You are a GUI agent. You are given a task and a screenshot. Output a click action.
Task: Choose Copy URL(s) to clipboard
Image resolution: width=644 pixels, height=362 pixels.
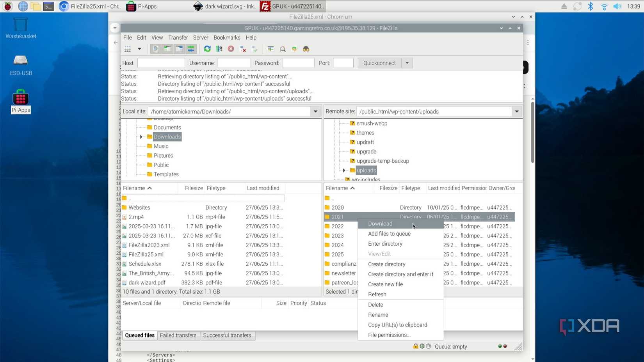point(400,325)
